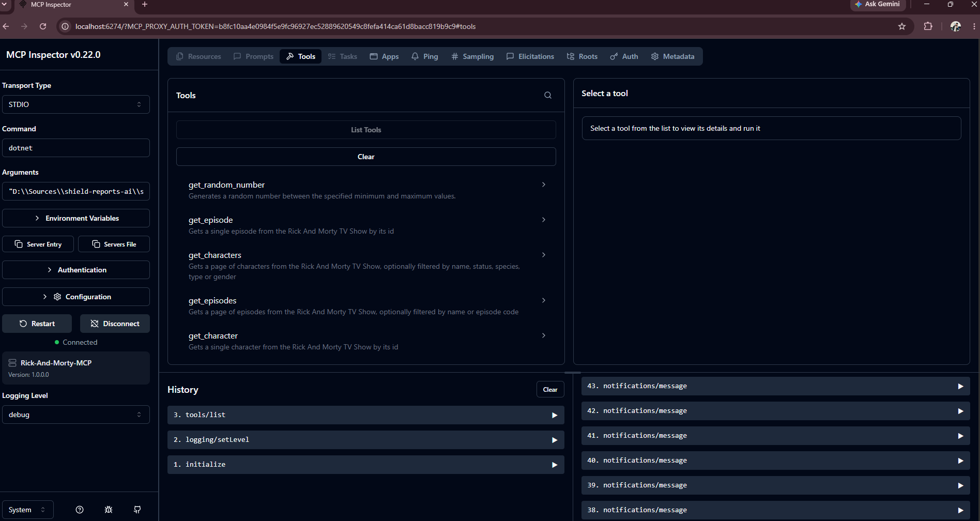This screenshot has width=980, height=521.
Task: Open the Logging Level debug dropdown
Action: [x=76, y=415]
